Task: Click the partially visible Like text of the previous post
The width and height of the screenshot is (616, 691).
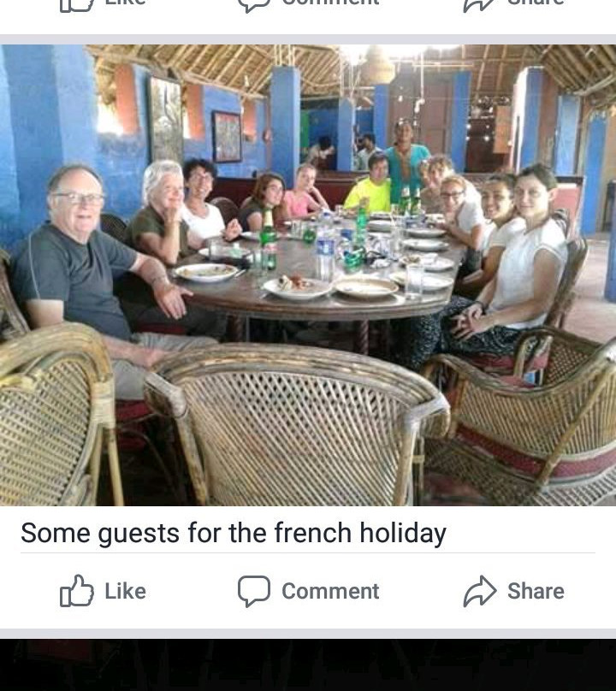Action: coord(125,3)
